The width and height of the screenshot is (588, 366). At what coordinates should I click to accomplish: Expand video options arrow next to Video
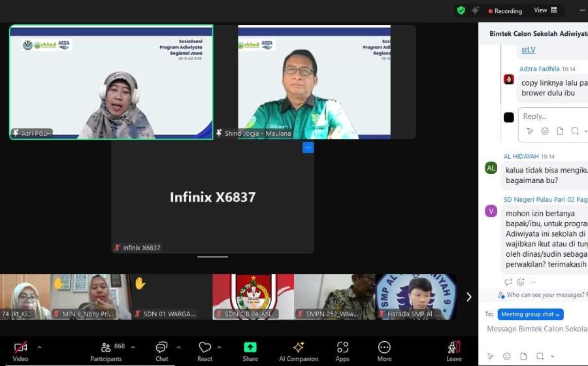(x=39, y=347)
